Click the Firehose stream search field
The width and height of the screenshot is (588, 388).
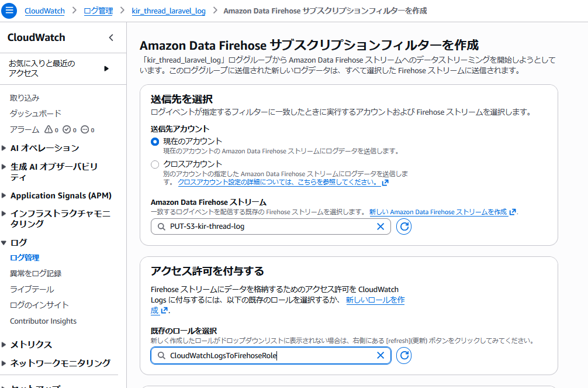pyautogui.click(x=263, y=226)
